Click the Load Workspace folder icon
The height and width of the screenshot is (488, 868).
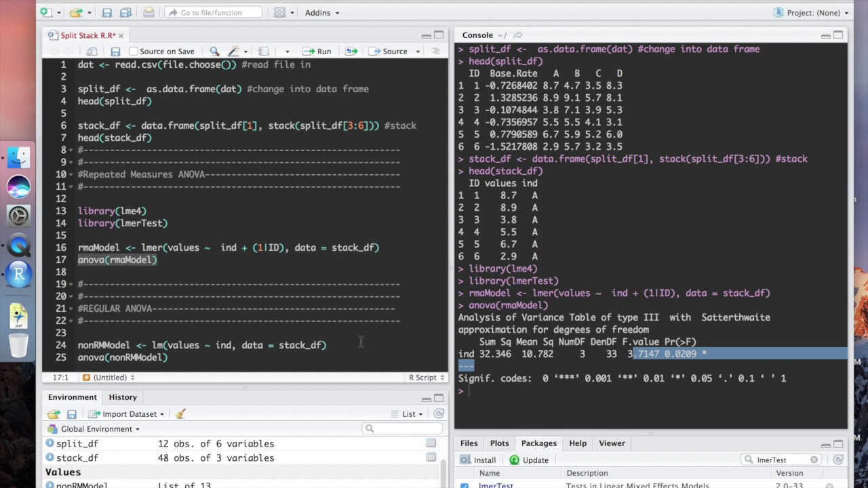coord(54,414)
